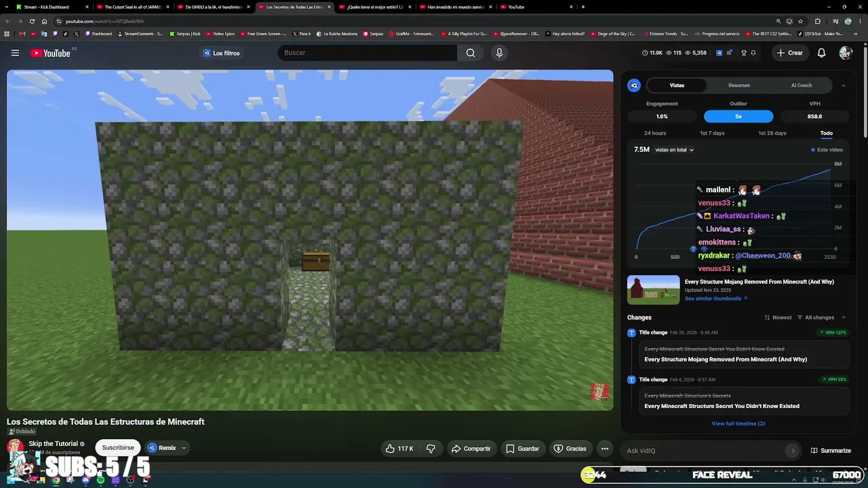Click the Compartir share button
This screenshot has height=488, width=868.
coord(471,449)
